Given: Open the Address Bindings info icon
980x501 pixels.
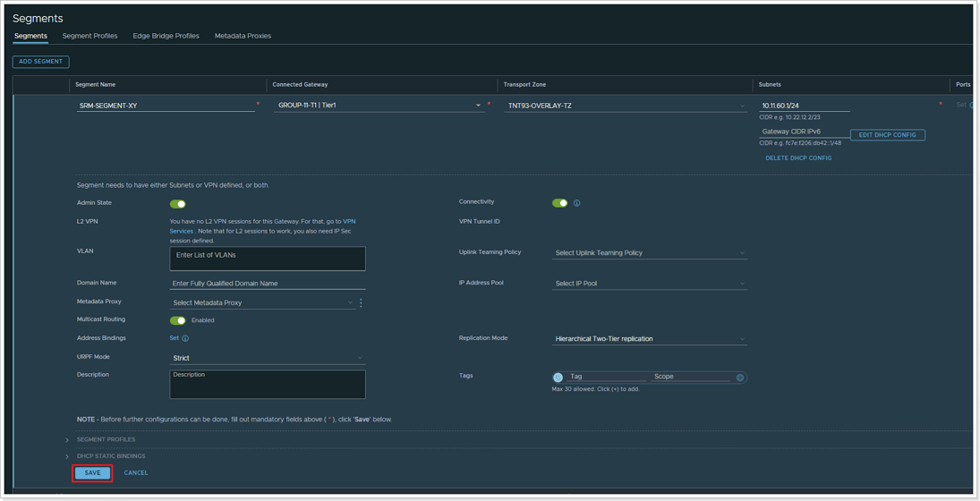Looking at the screenshot, I should click(x=185, y=338).
